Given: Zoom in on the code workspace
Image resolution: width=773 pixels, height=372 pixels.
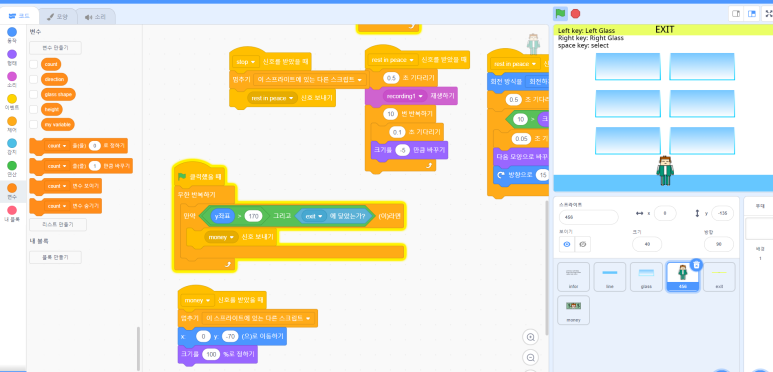Looking at the screenshot, I should [531, 338].
